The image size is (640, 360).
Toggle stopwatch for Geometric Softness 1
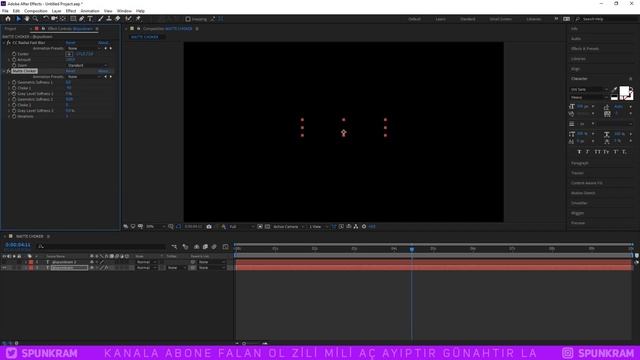[14, 82]
